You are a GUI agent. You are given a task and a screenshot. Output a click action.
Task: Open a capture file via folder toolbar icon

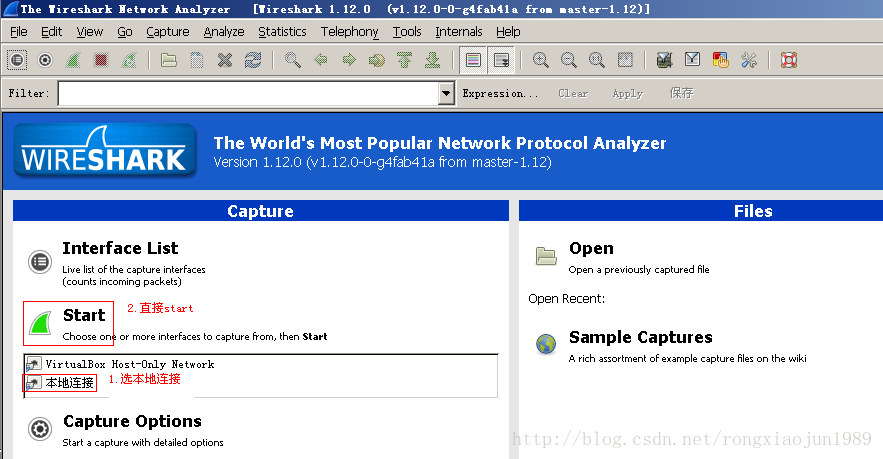coord(168,60)
